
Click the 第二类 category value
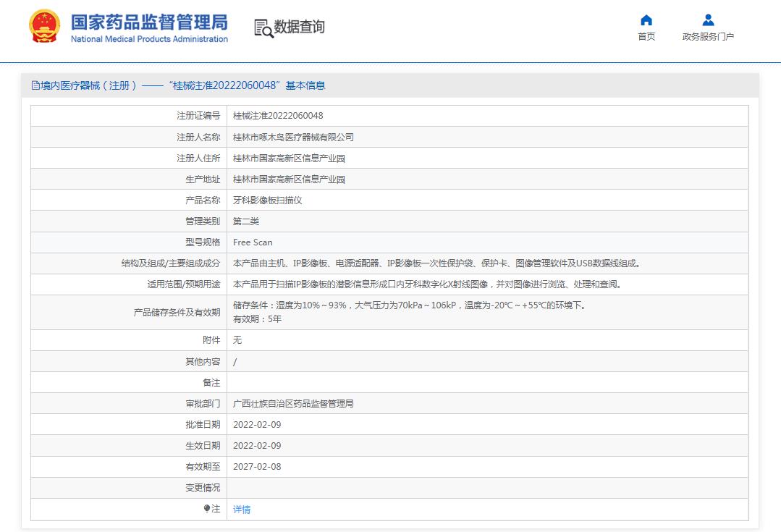tap(246, 221)
